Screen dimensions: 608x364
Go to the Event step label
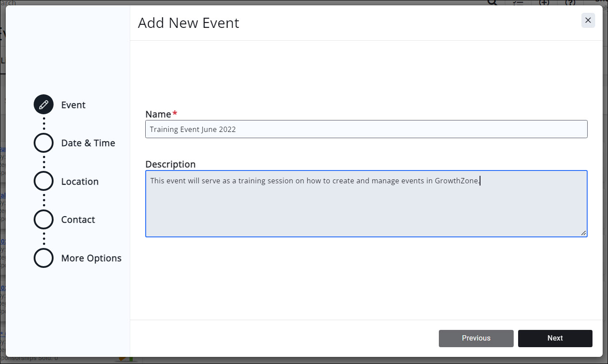[x=73, y=105]
